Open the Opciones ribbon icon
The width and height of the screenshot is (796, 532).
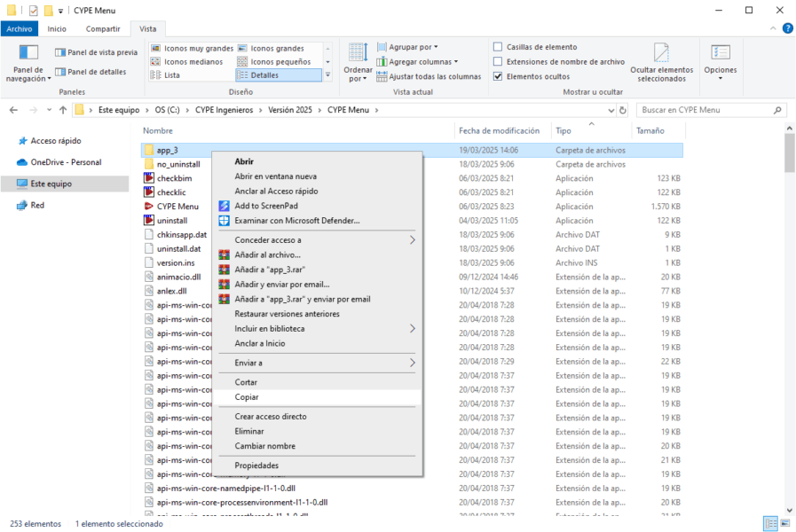click(x=720, y=53)
